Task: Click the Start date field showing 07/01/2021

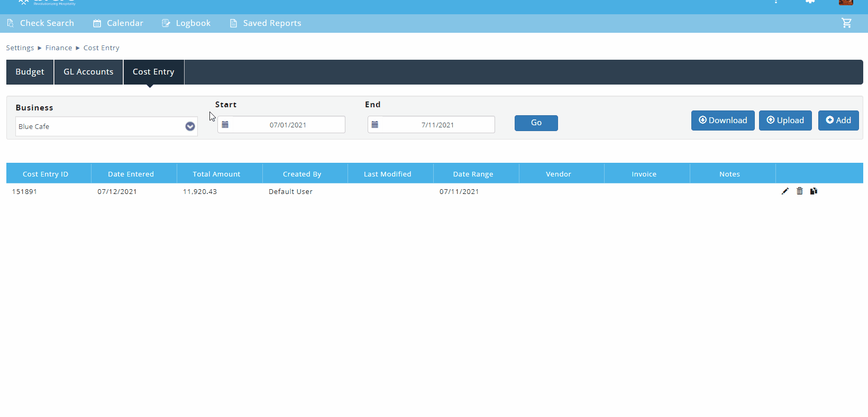Action: 288,125
